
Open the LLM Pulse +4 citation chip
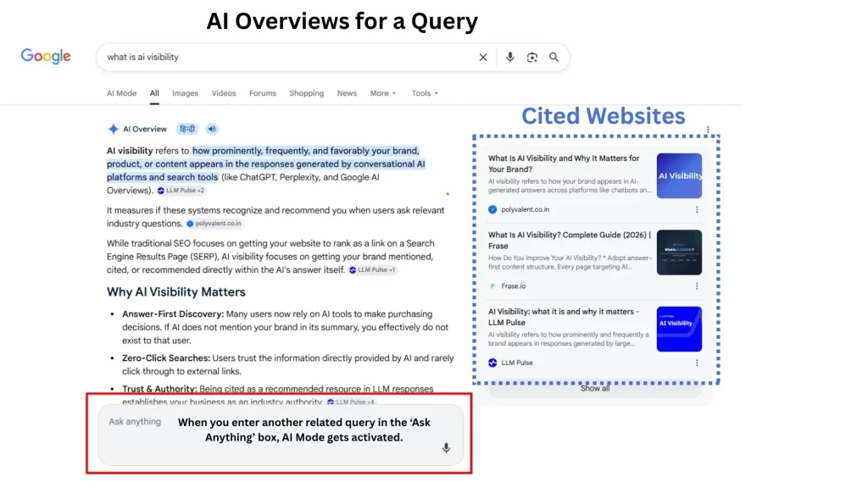[x=351, y=402]
